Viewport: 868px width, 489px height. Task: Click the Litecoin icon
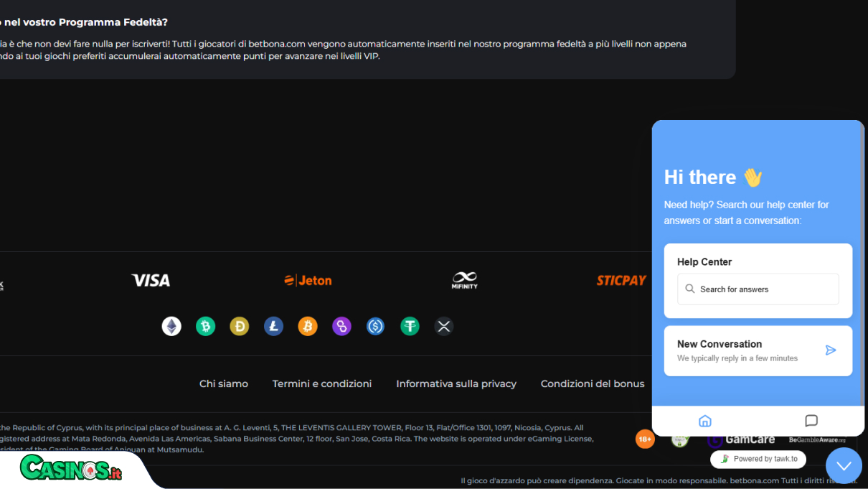274,327
